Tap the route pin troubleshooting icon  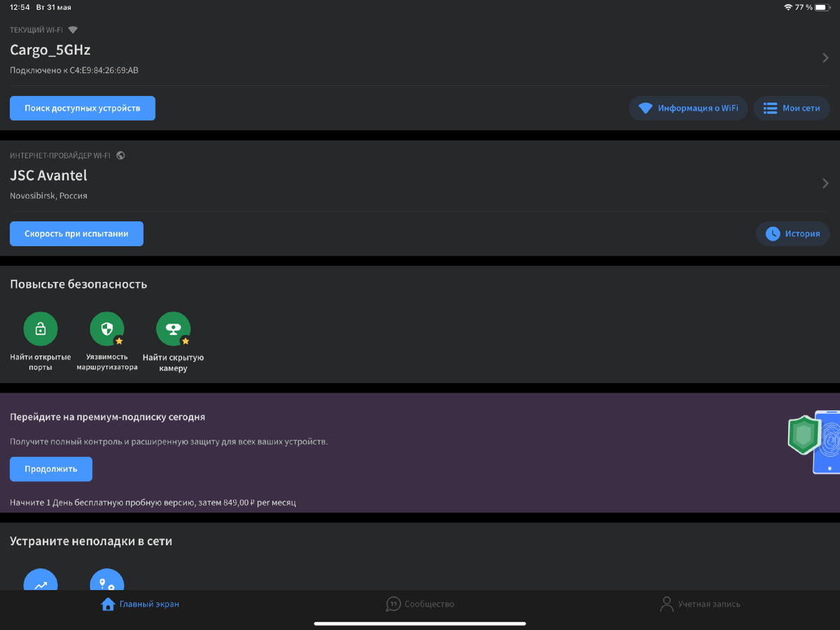pyautogui.click(x=107, y=580)
